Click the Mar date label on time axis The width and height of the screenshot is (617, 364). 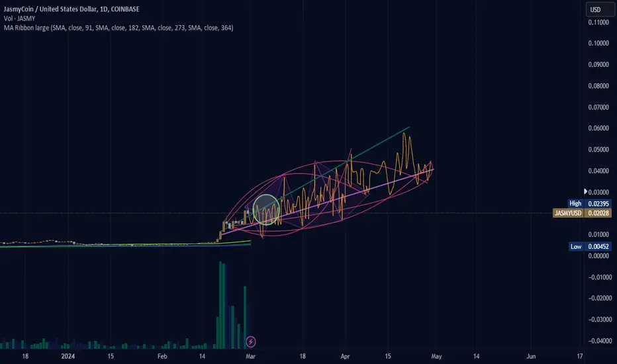point(250,357)
